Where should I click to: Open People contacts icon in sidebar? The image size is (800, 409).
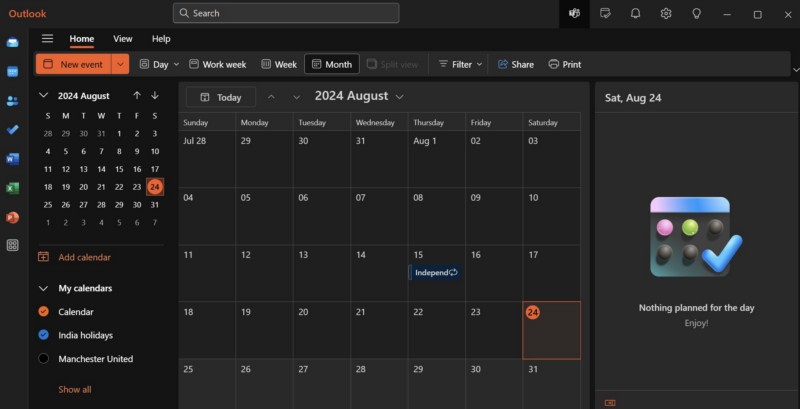[x=13, y=101]
